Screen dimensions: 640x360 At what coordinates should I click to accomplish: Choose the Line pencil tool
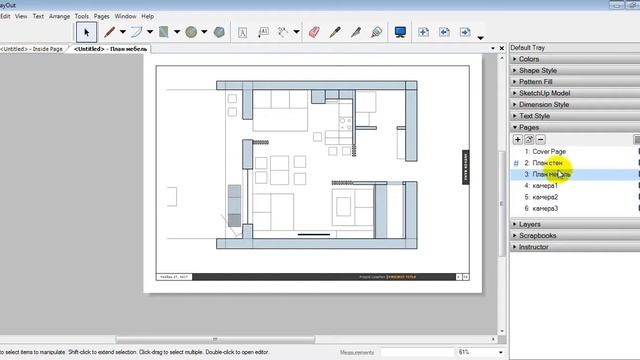(x=109, y=32)
